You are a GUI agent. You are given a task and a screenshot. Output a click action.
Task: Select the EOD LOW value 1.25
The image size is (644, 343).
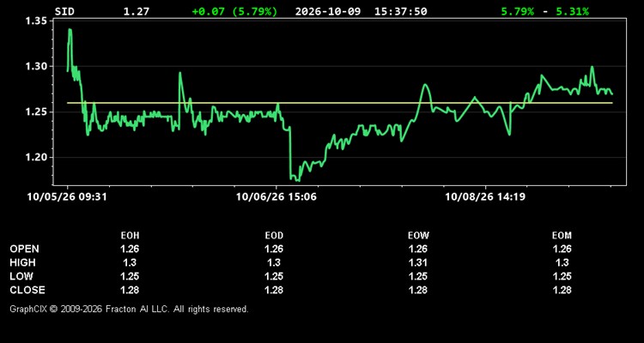coord(274,276)
